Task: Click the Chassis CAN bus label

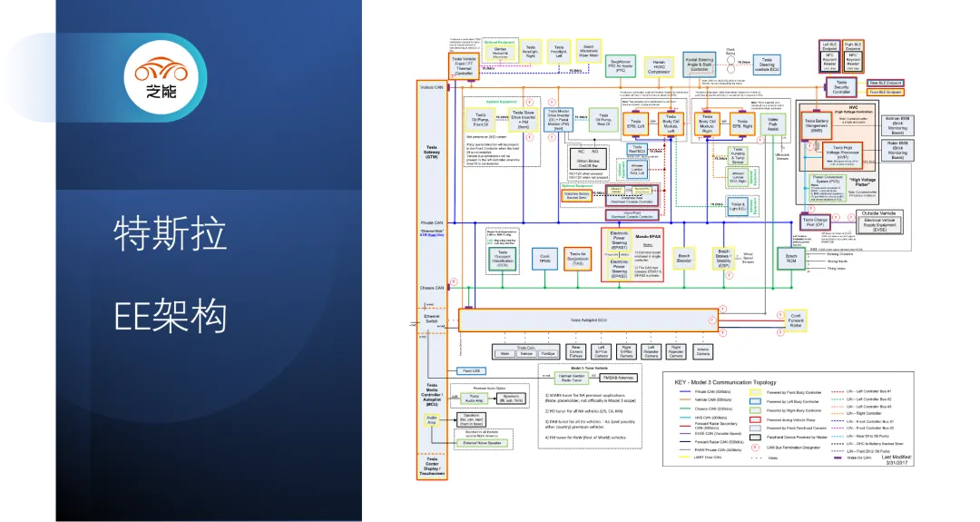Action: [x=432, y=288]
